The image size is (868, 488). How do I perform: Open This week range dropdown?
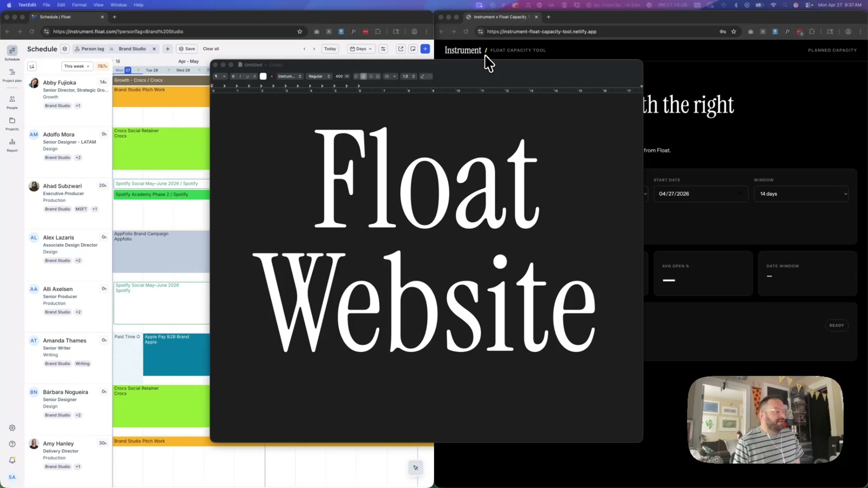point(76,66)
